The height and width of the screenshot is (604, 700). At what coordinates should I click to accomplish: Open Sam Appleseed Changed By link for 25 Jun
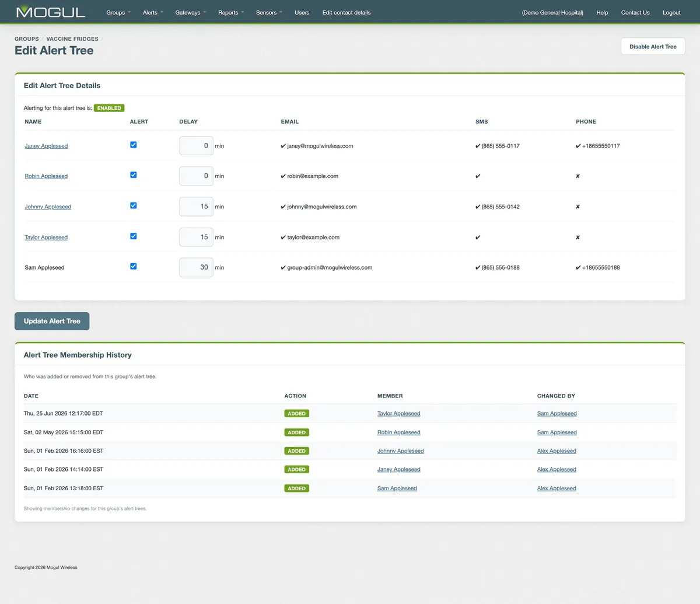(556, 414)
